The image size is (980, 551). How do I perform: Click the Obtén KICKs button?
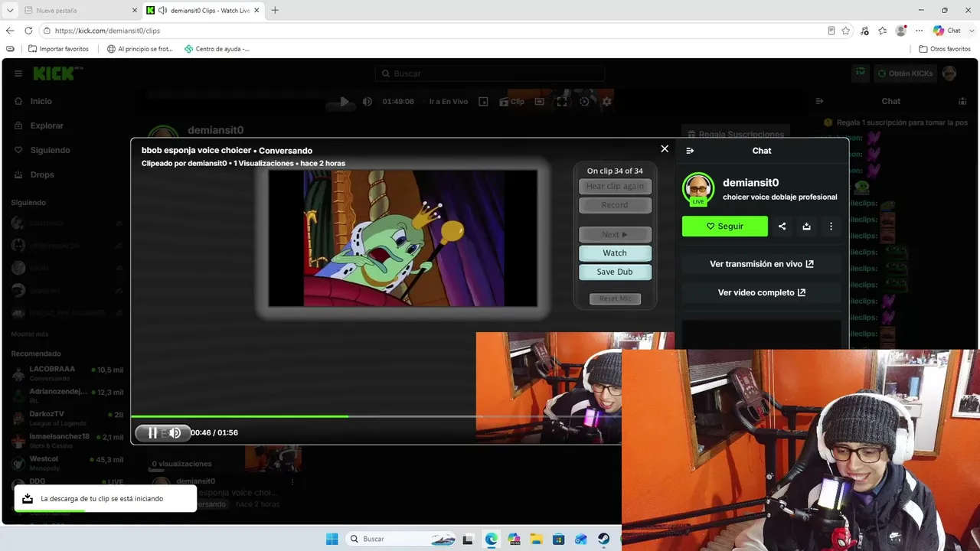pos(906,73)
